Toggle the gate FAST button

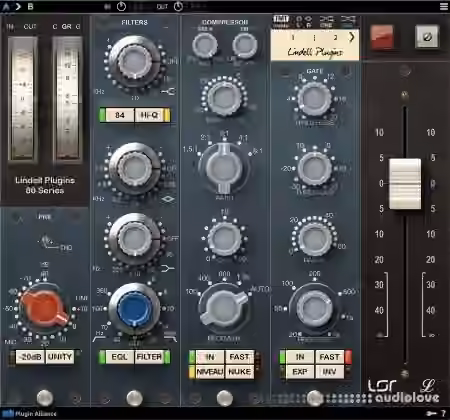click(329, 357)
